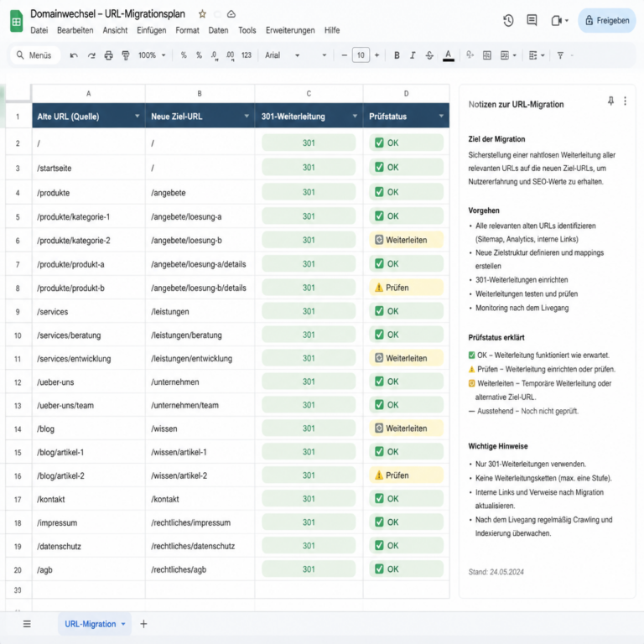This screenshot has height=644, width=644.
Task: Toggle OK checkbox for /blog/artikel-1 row
Action: [x=379, y=452]
